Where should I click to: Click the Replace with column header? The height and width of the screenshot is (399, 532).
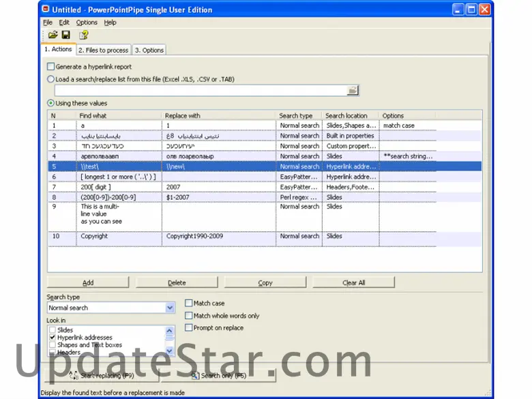coord(219,115)
